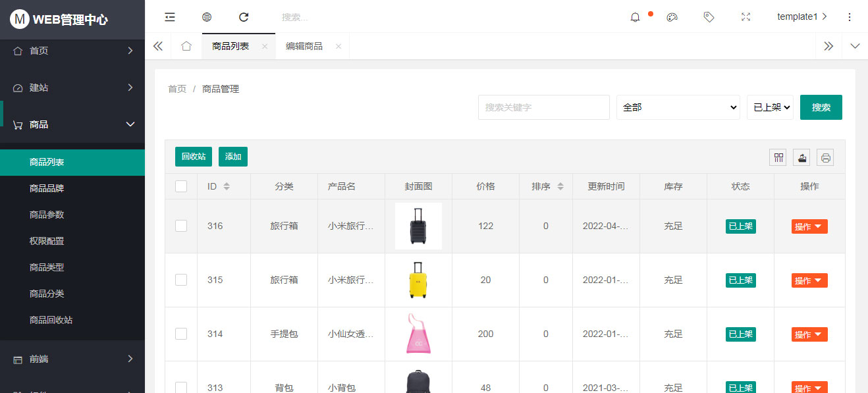Viewport: 868px width, 393px height.
Task: Click into the 搜索关键字 input field
Action: coord(543,107)
